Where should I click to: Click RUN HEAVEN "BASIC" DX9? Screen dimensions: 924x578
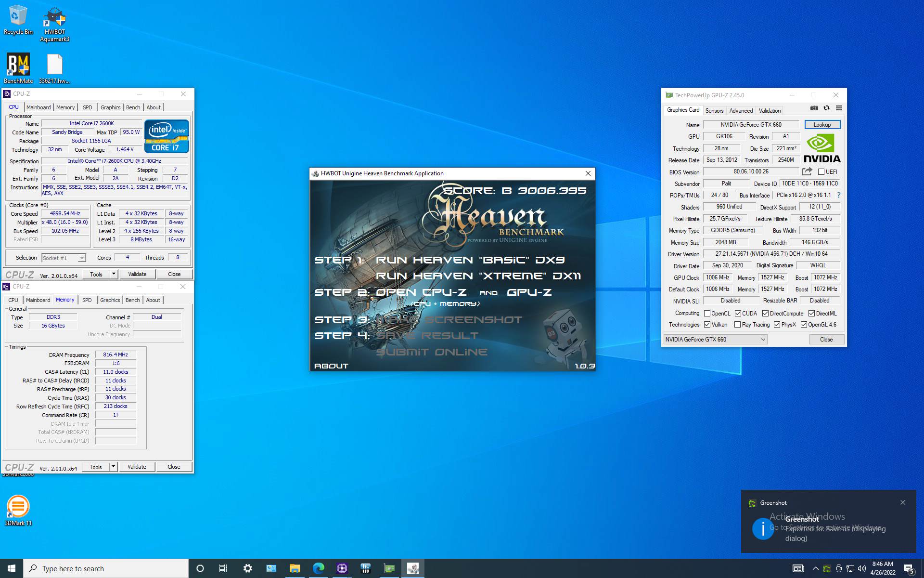[470, 260]
